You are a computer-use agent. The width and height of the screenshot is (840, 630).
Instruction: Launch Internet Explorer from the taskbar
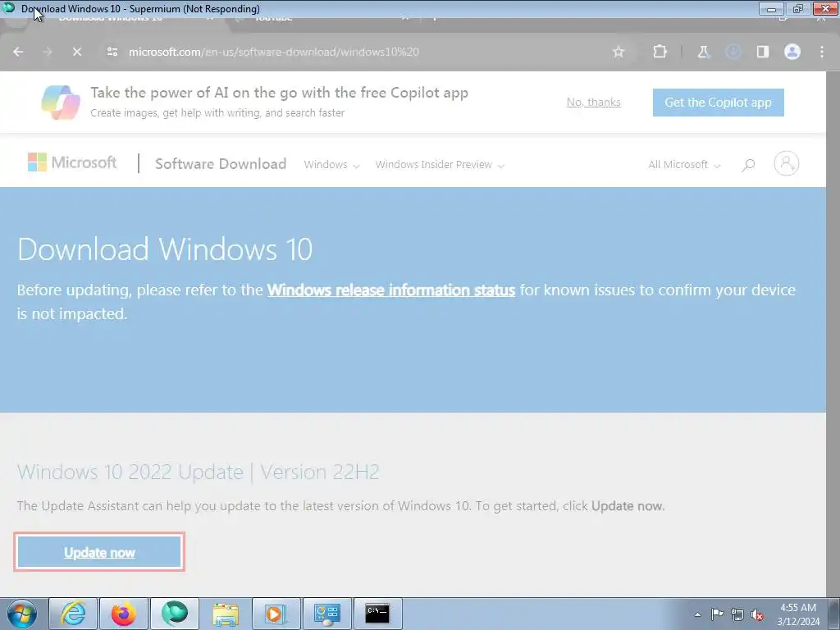coord(73,614)
